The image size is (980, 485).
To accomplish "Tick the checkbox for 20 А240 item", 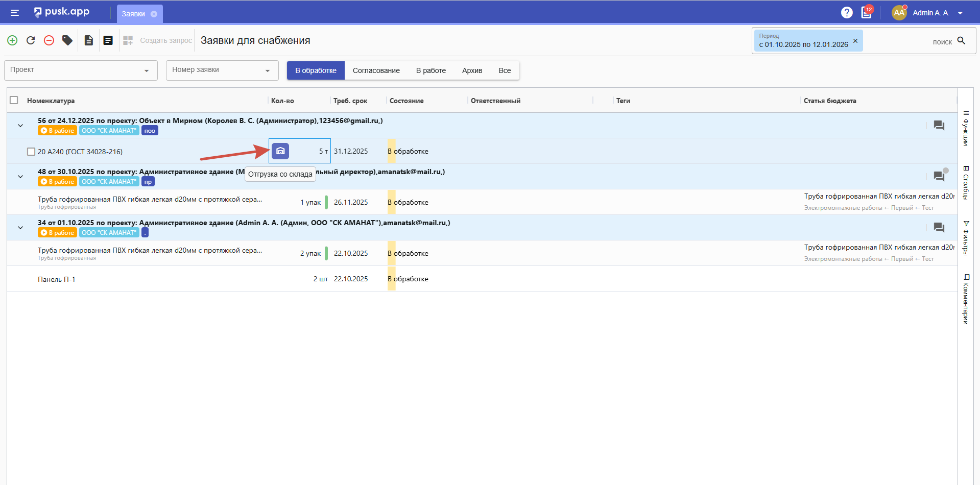I will pos(31,152).
